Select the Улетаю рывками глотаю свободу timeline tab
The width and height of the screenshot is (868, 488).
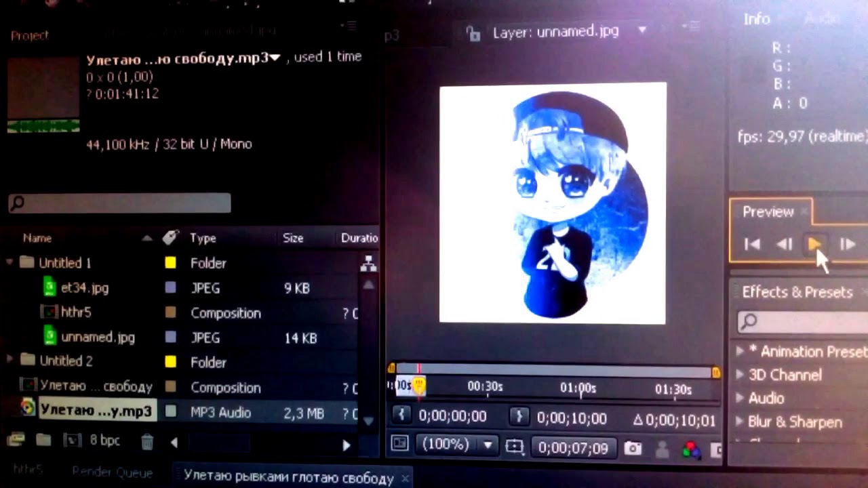(x=289, y=478)
